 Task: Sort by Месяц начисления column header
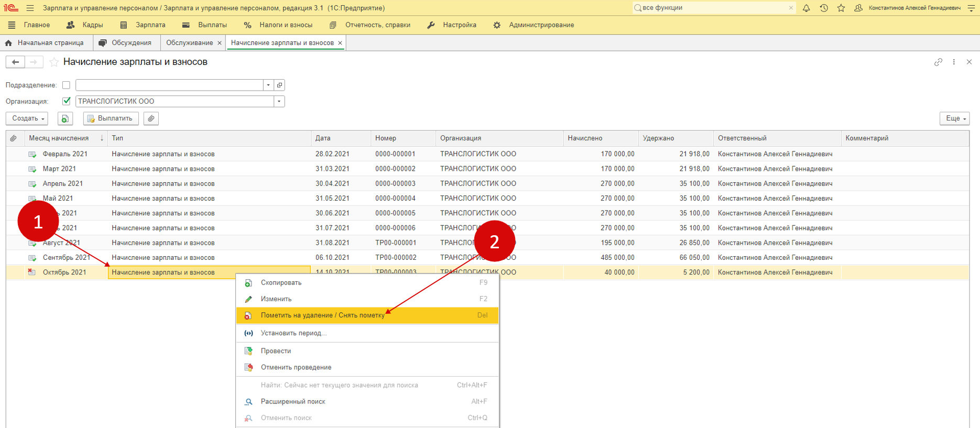[59, 138]
